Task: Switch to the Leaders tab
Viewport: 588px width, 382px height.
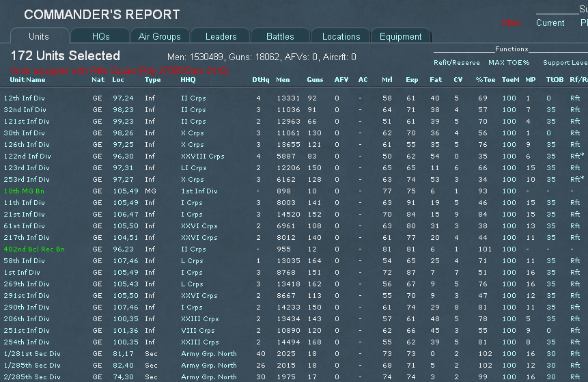Action: click(221, 36)
